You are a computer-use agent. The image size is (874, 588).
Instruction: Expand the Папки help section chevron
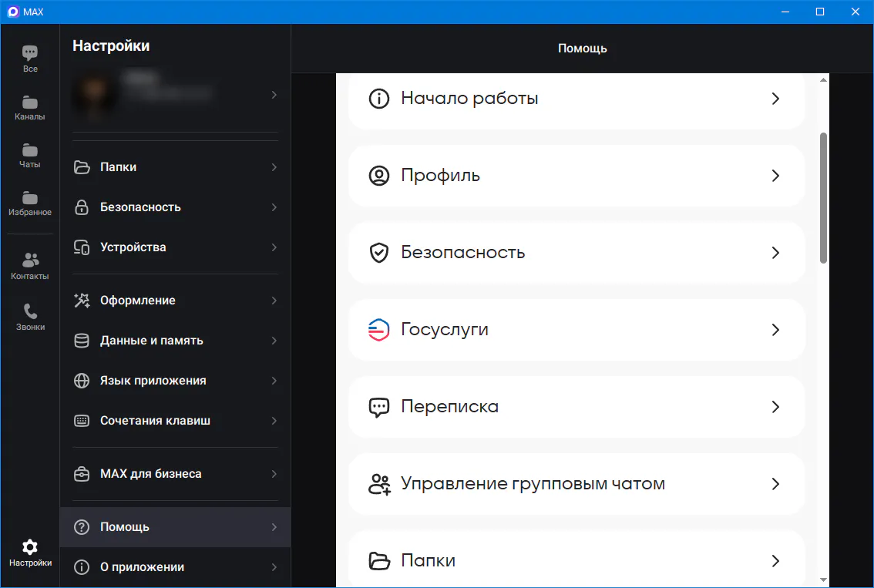775,561
